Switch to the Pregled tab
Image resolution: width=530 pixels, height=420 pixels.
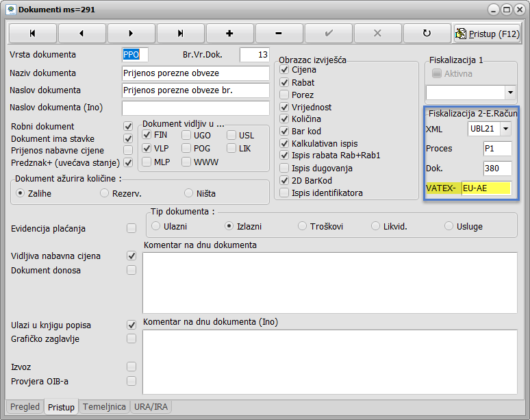(x=25, y=407)
